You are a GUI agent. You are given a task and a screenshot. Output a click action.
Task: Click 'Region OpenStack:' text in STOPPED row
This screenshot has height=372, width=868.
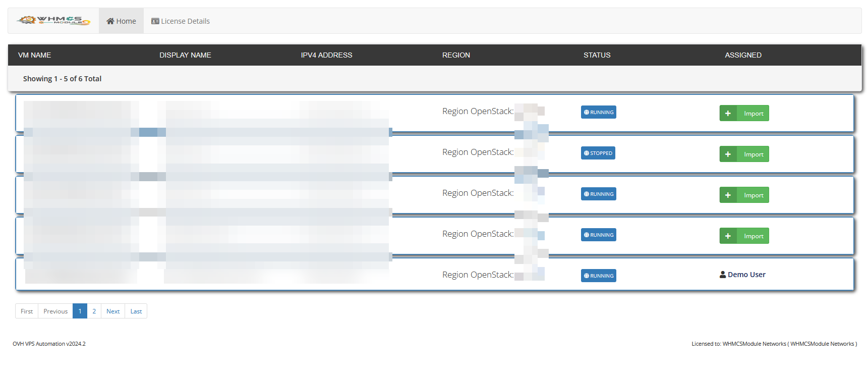pos(478,152)
